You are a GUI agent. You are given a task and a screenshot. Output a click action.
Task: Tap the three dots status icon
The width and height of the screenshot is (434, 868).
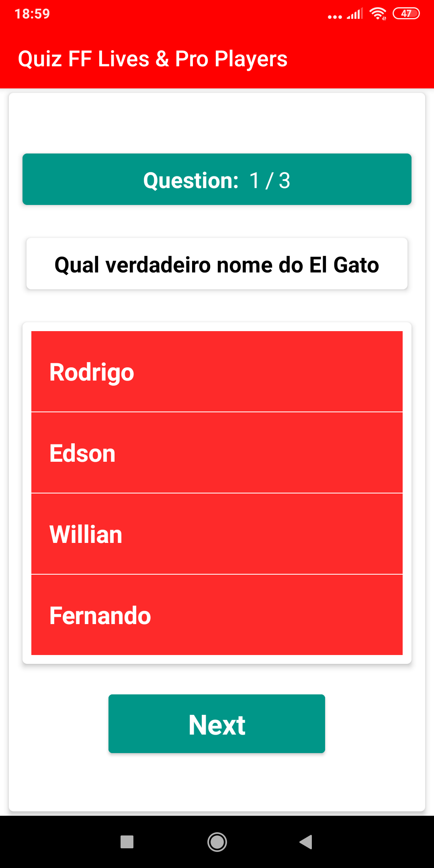click(334, 17)
